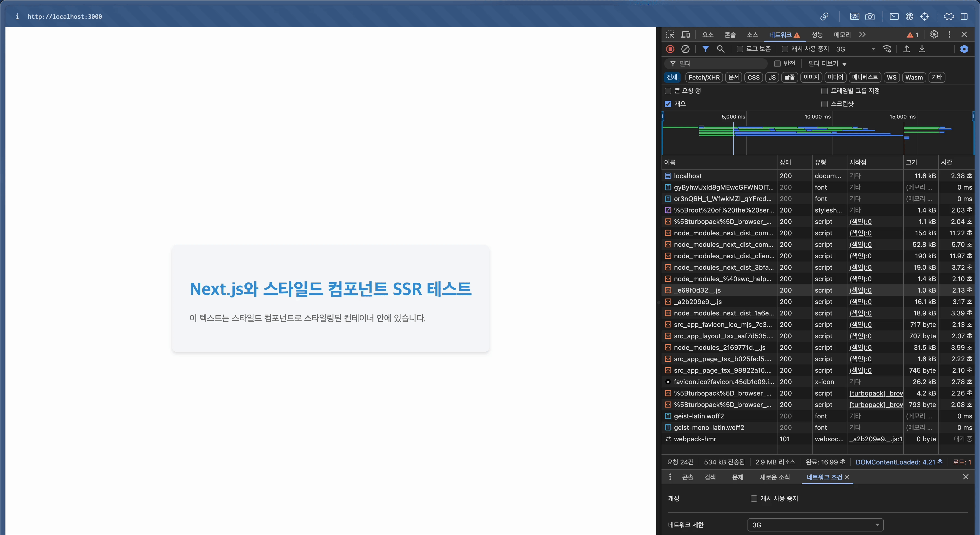This screenshot has width=980, height=535.
Task: Switch to the 소스 tab
Action: coord(752,35)
